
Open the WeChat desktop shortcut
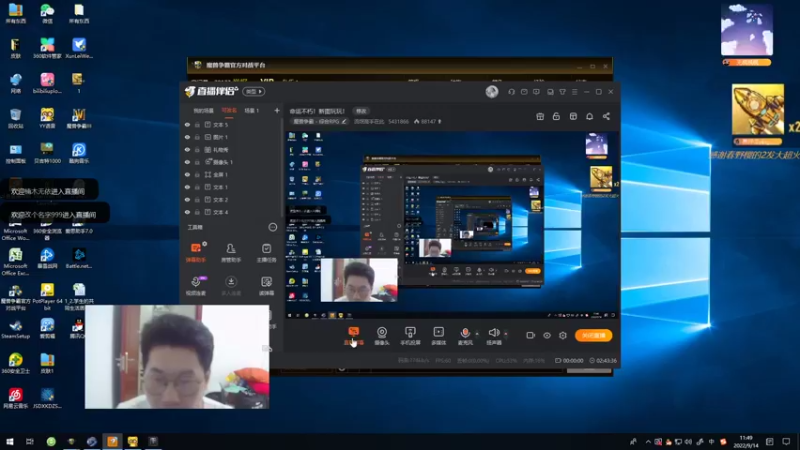tap(47, 14)
